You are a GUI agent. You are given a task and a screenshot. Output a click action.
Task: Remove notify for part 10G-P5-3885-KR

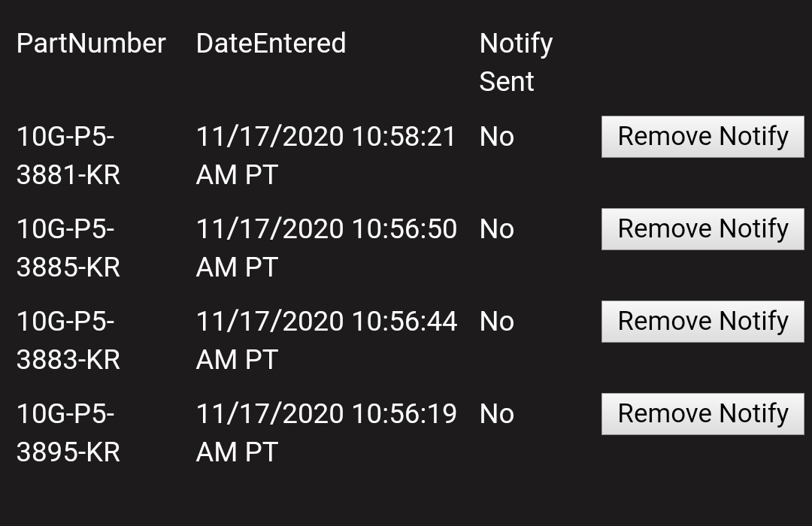pos(702,229)
